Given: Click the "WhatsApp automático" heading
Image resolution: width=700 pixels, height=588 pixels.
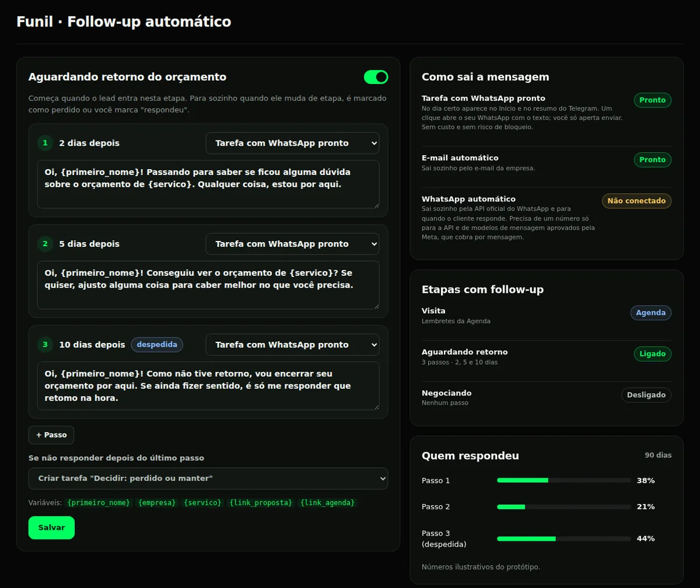Looking at the screenshot, I should point(469,199).
